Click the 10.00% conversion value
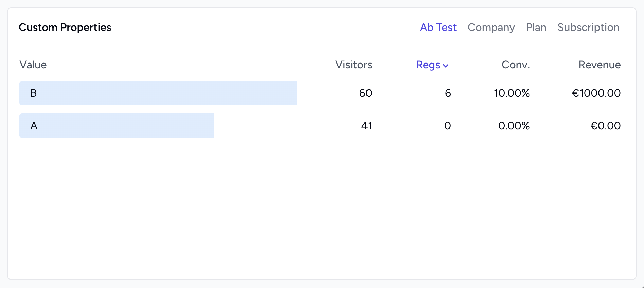The height and width of the screenshot is (288, 644). pos(512,93)
